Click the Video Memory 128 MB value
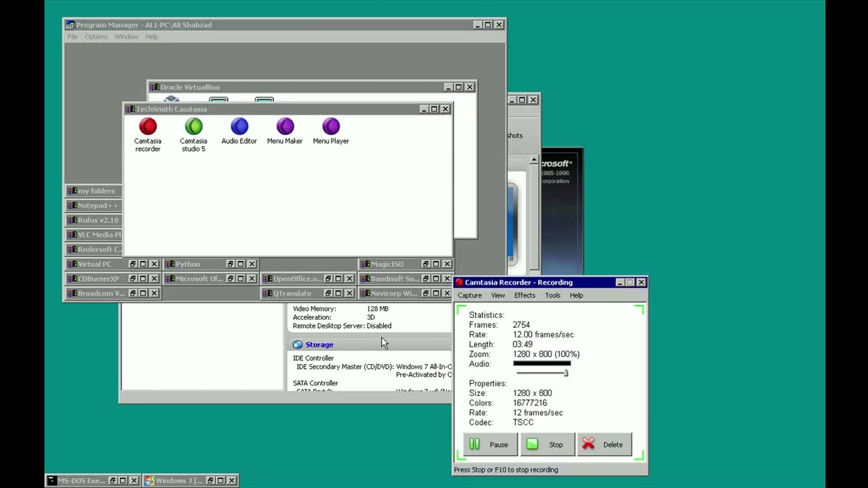The height and width of the screenshot is (488, 868). tap(377, 309)
